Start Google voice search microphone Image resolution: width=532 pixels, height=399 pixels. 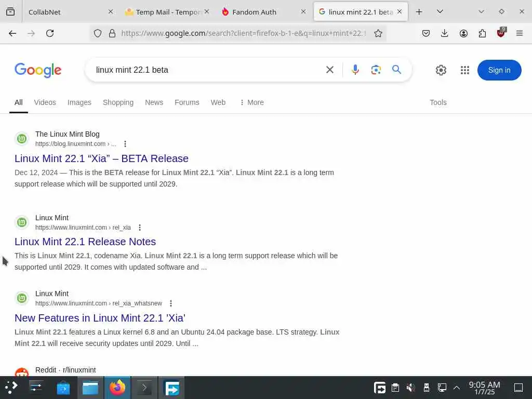click(x=355, y=70)
